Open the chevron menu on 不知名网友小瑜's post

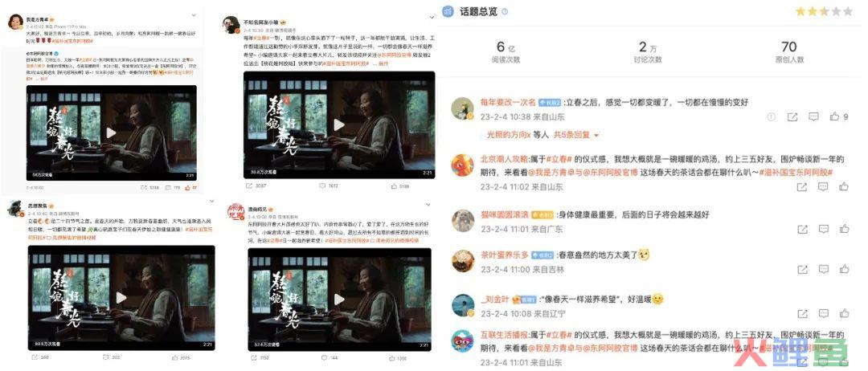point(432,18)
